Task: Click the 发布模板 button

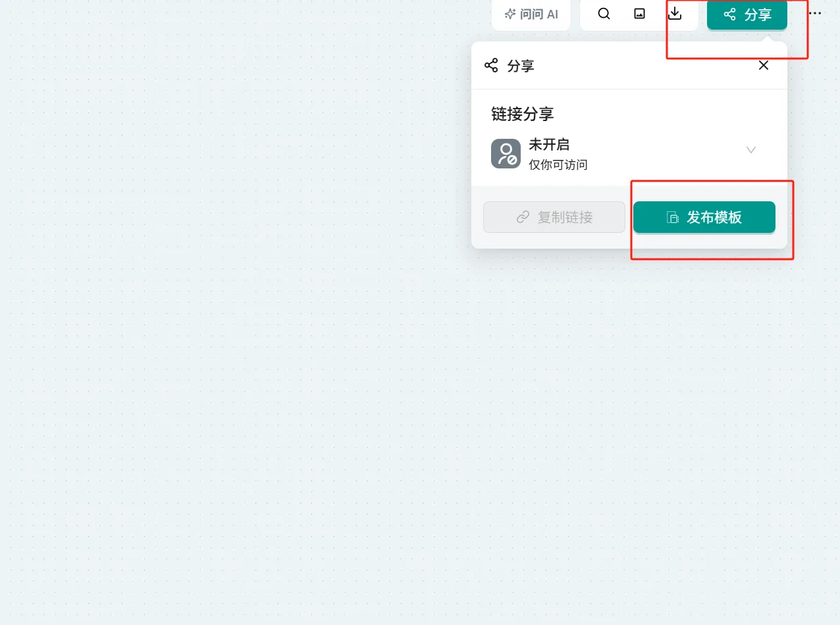Action: tap(704, 217)
